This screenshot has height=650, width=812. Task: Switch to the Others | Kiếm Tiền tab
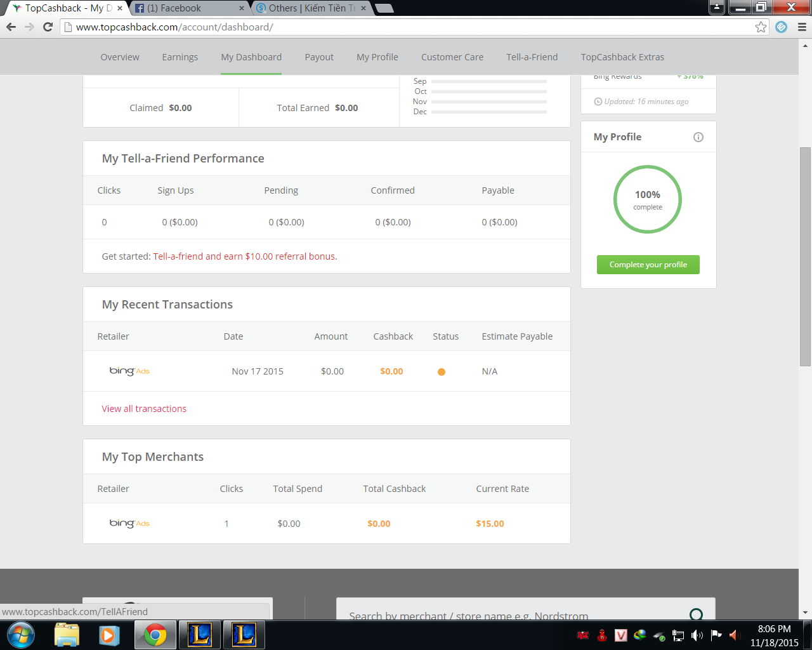click(311, 8)
